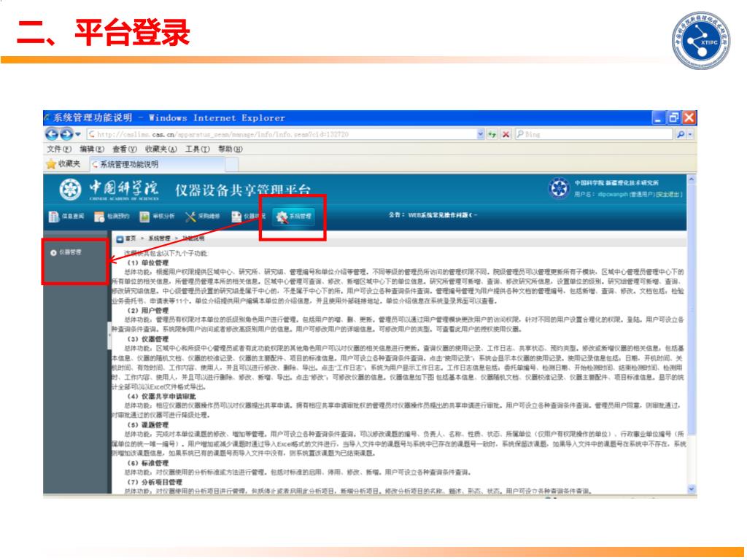
Task: Open the 审核分析 navigation item
Action: pyautogui.click(x=157, y=217)
